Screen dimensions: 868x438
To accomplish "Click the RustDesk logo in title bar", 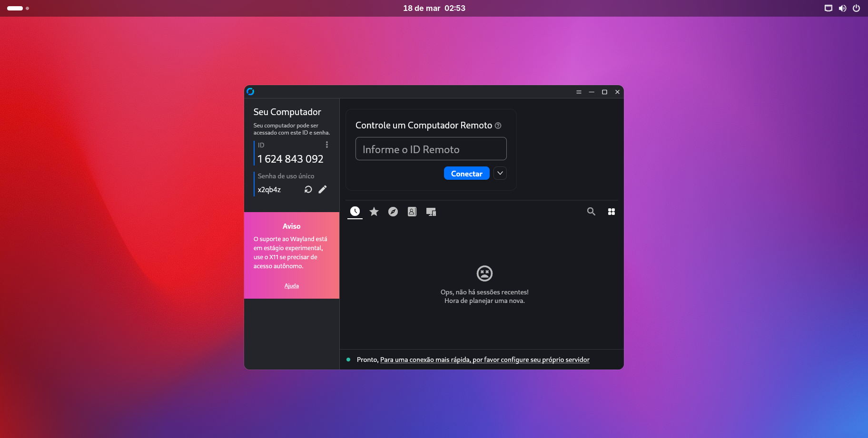I will click(250, 92).
